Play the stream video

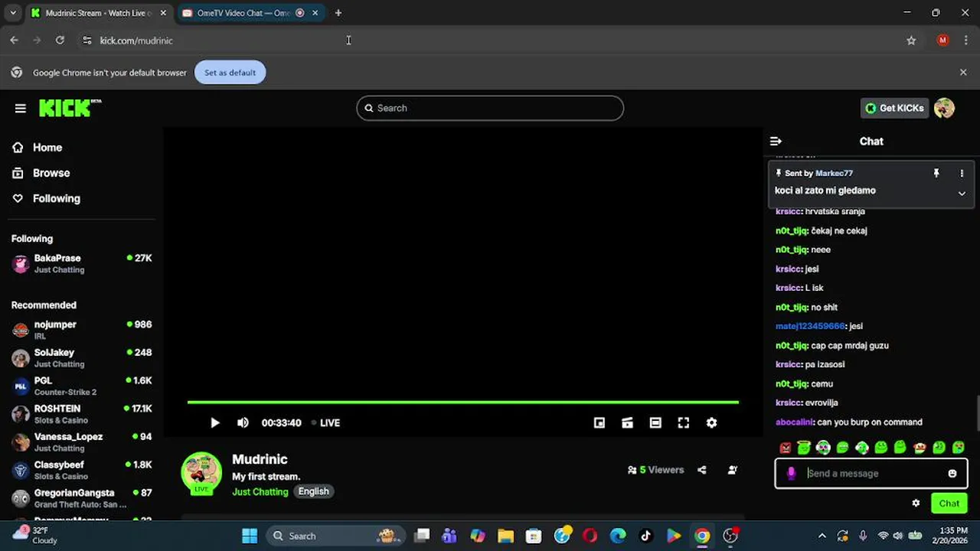[215, 422]
